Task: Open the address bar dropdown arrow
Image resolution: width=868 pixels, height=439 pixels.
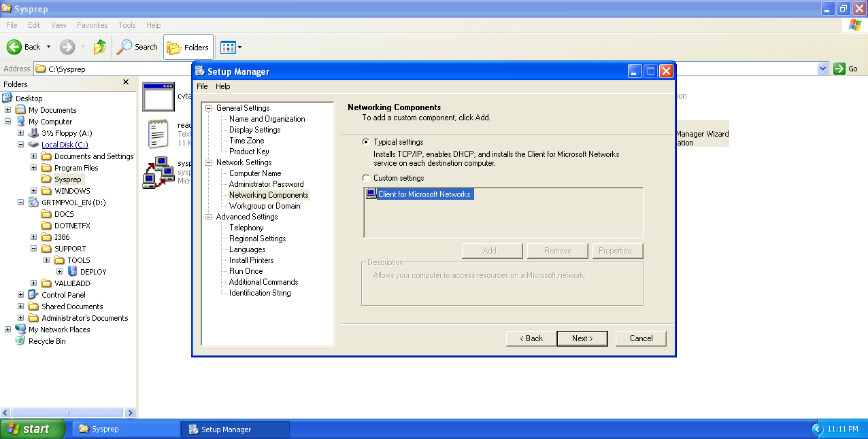Action: pyautogui.click(x=822, y=69)
